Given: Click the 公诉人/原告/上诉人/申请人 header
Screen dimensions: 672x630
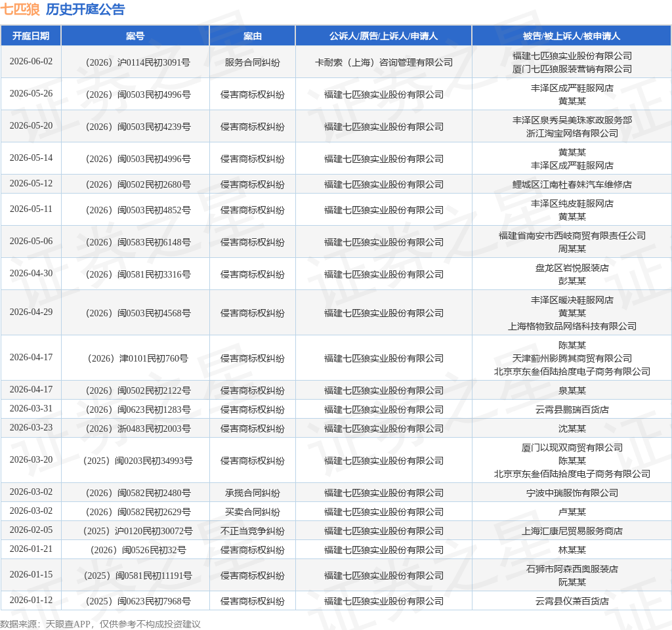Looking at the screenshot, I should 383,36.
